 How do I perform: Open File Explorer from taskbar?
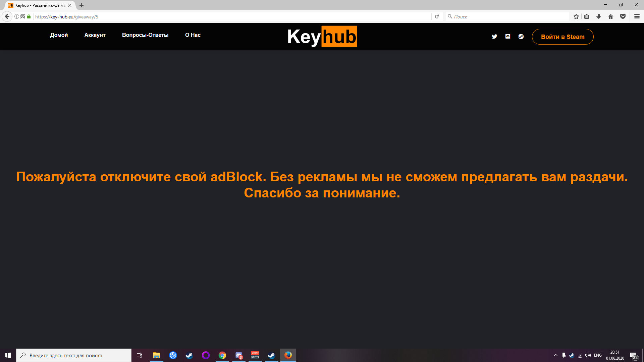[x=157, y=355]
